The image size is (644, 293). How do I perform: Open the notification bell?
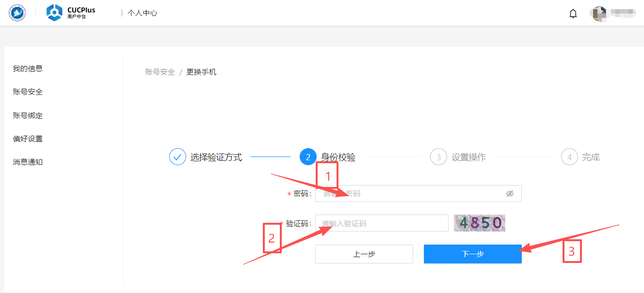(x=573, y=14)
